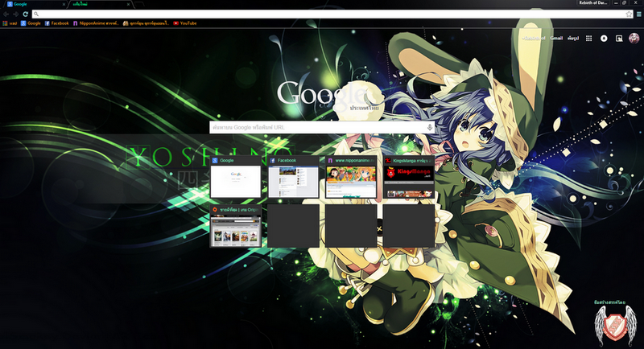Open a new tab with the new-tab button
The height and width of the screenshot is (349, 644).
click(x=139, y=5)
